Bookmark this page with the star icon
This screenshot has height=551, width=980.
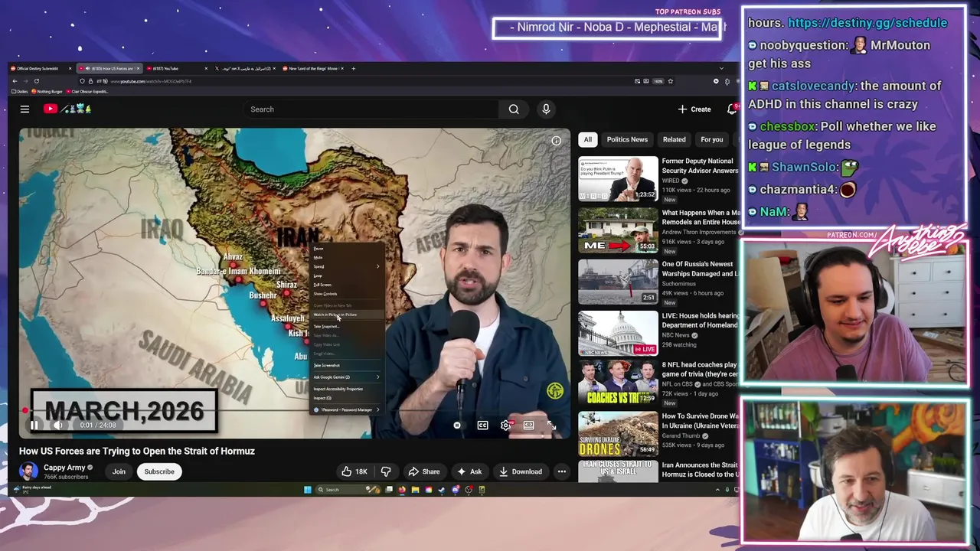point(671,81)
